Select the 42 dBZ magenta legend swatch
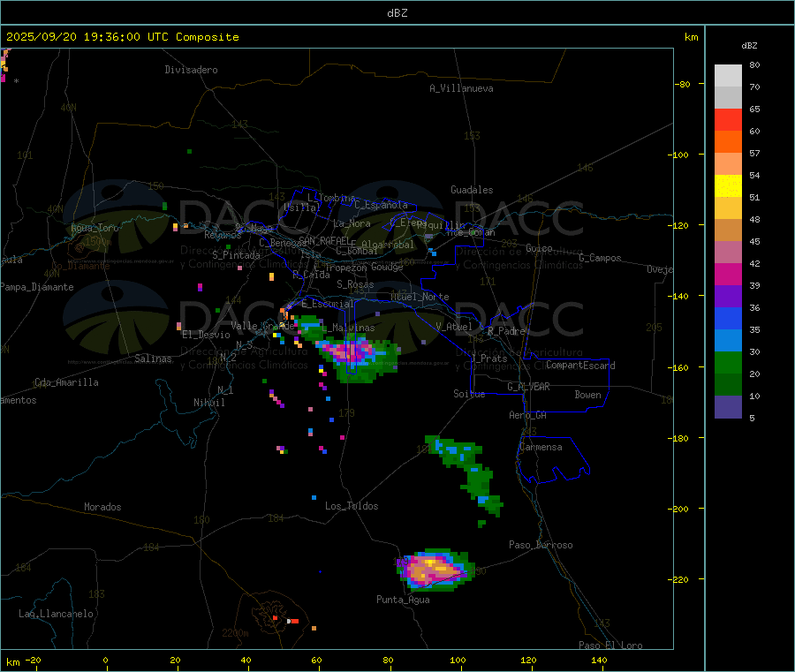This screenshot has width=795, height=672. (728, 274)
